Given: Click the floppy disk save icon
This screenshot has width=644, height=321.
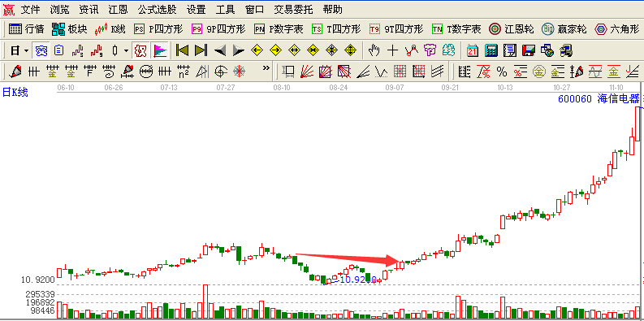Looking at the screenshot, I should pyautogui.click(x=528, y=50).
